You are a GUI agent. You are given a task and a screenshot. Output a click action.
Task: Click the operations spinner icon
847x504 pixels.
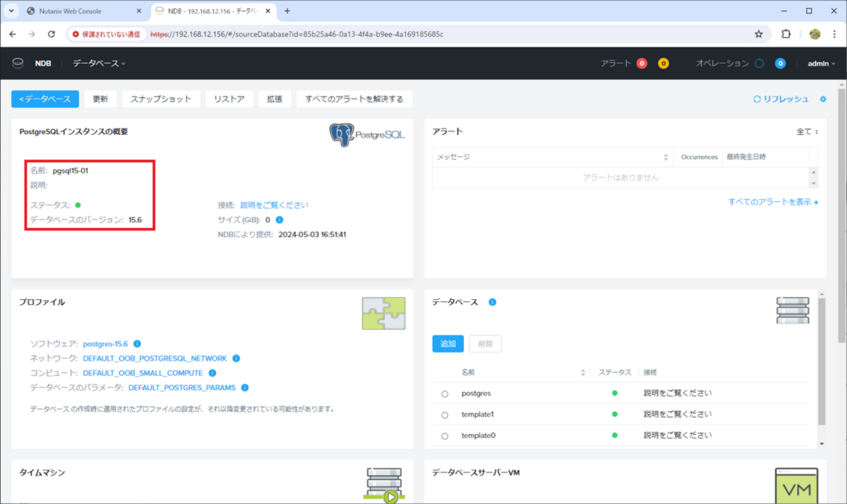(759, 63)
